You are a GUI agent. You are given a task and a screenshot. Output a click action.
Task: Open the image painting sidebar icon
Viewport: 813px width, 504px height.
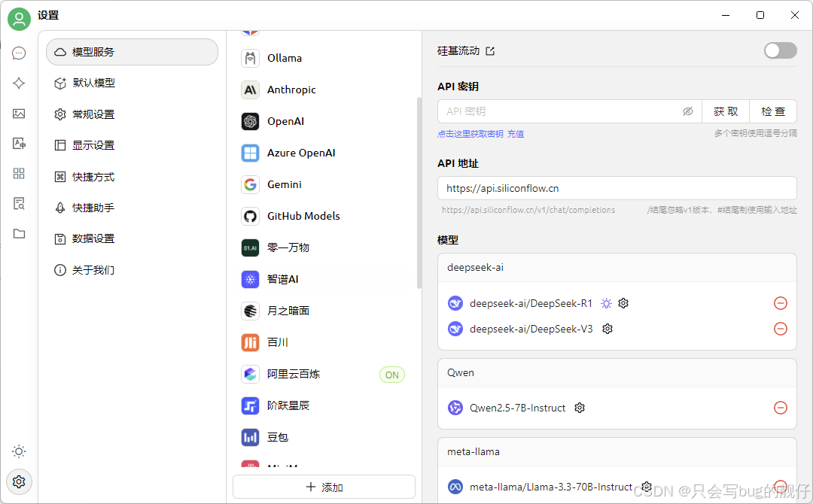[x=19, y=114]
